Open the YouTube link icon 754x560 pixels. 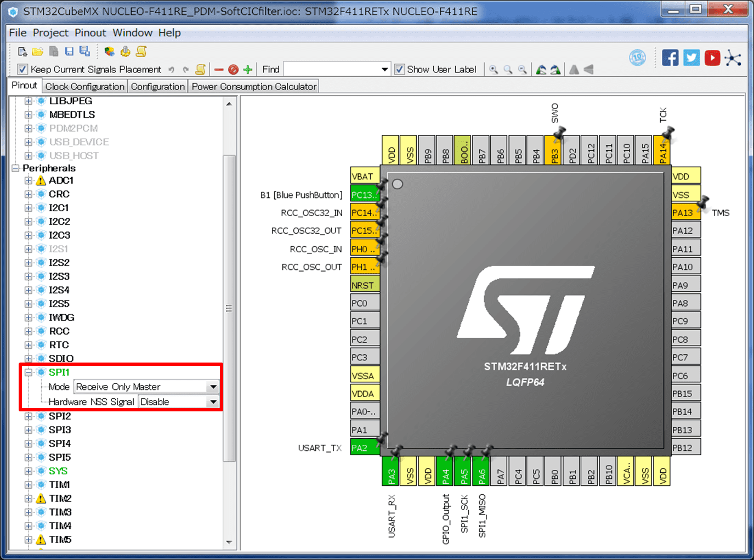coord(712,58)
